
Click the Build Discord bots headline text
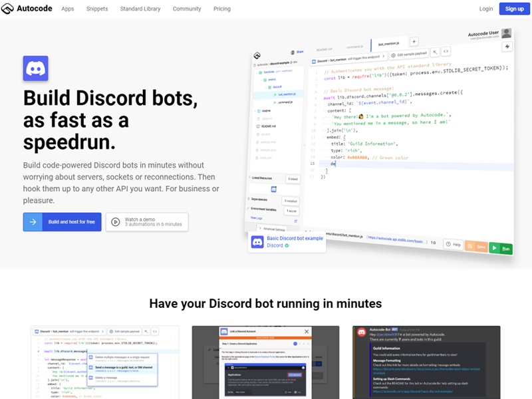coord(110,120)
